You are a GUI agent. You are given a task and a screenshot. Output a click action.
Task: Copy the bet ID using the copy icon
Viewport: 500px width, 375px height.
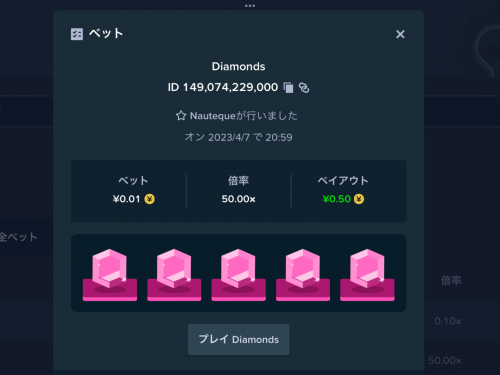coord(288,88)
